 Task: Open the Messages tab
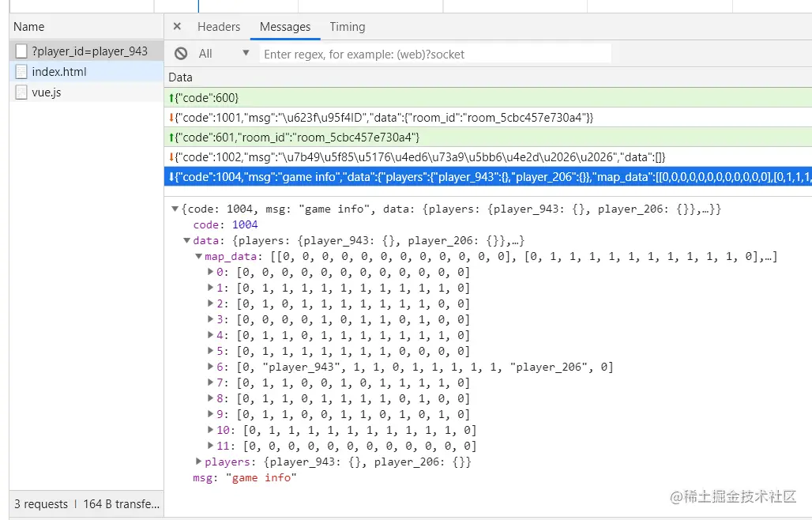coord(285,27)
